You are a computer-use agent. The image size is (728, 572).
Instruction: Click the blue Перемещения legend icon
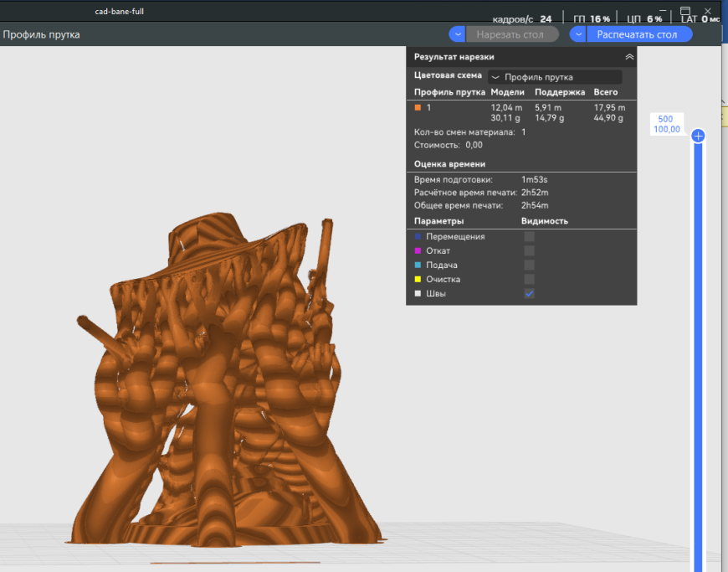pyautogui.click(x=418, y=236)
